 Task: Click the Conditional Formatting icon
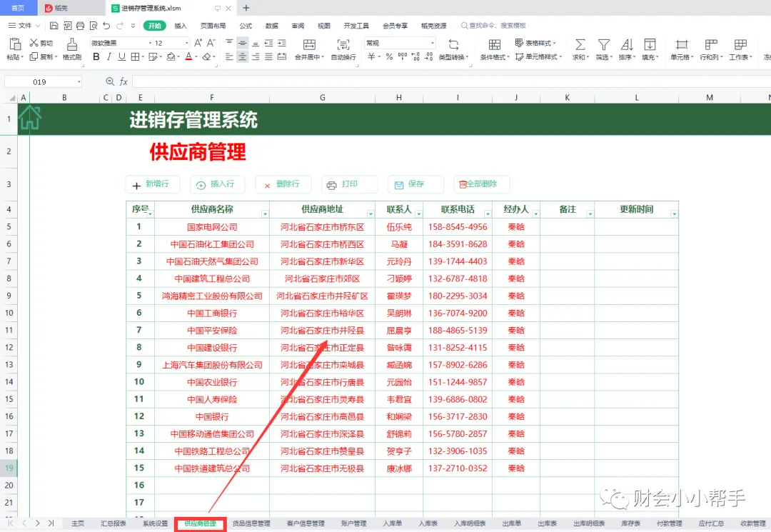pyautogui.click(x=495, y=45)
